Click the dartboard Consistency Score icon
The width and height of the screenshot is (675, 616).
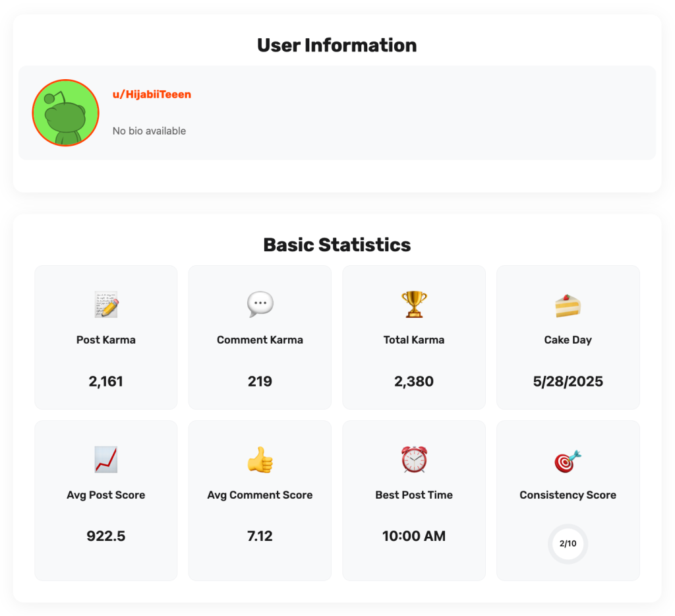coord(568,461)
